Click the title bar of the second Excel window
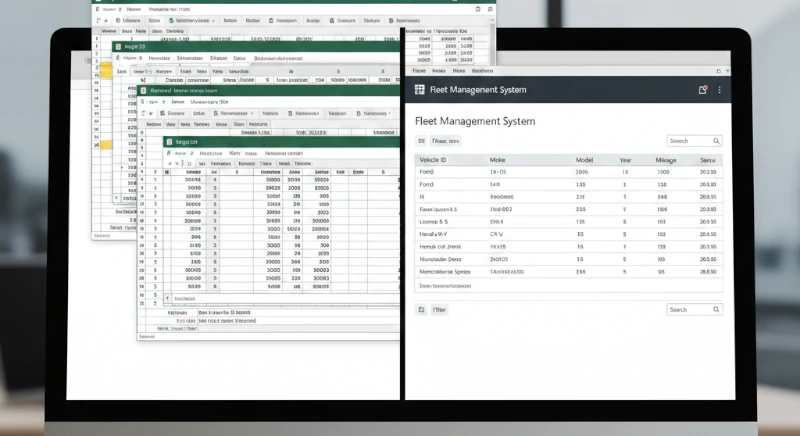The height and width of the screenshot is (436, 800). pos(250,46)
